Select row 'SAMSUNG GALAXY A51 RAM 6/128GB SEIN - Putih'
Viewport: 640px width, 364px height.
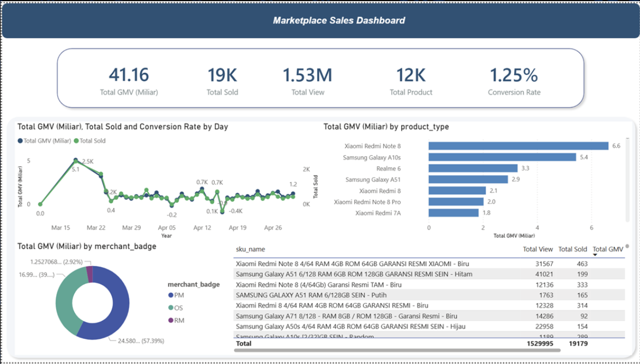pyautogui.click(x=429, y=295)
